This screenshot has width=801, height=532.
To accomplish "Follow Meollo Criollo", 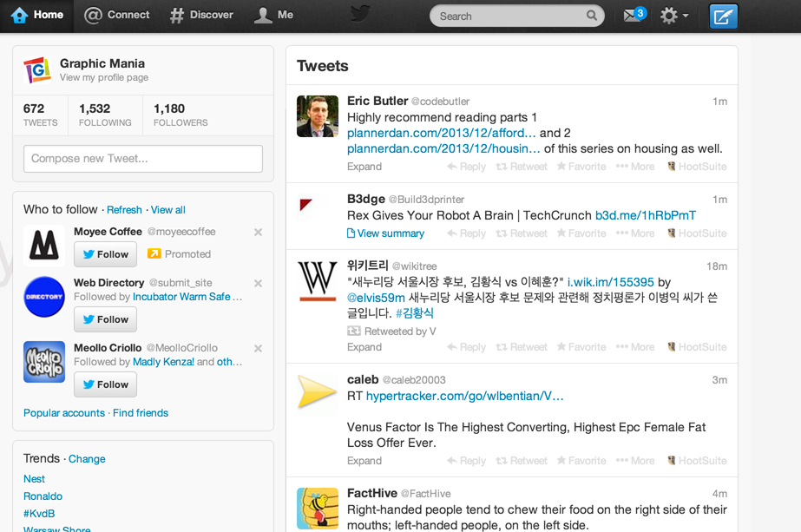I will coord(105,384).
